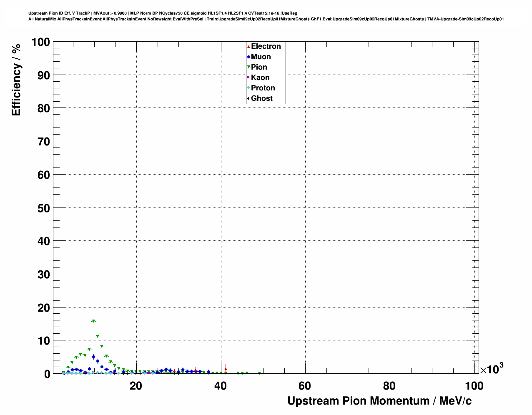The height and width of the screenshot is (415, 532).
Task: Click the 100 tick label on y-axis
Action: point(40,42)
